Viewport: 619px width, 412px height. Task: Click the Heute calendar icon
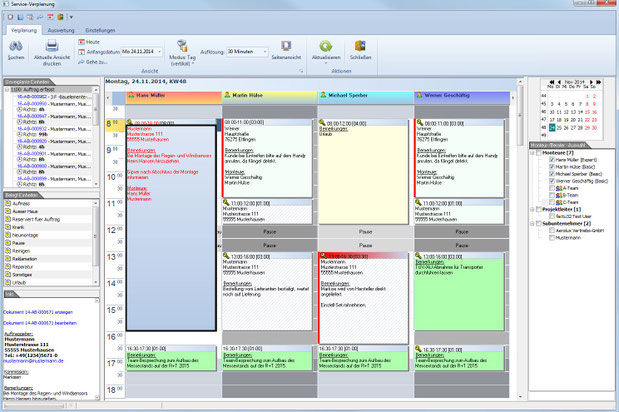(x=81, y=42)
